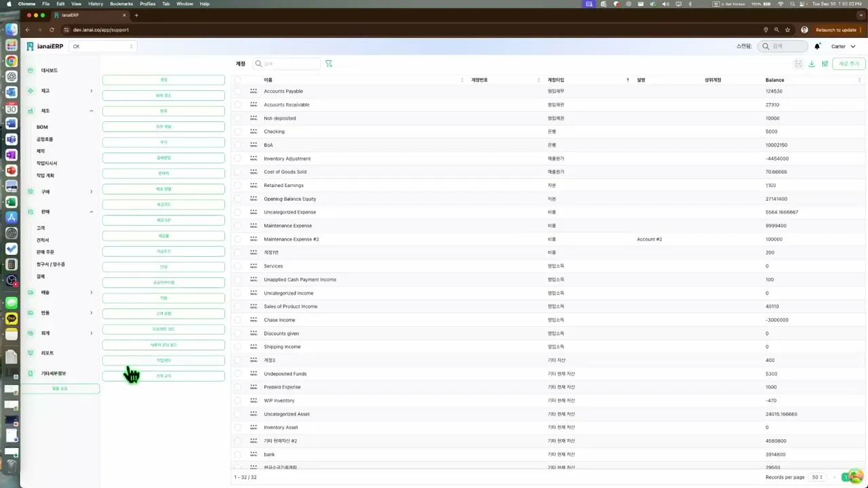Screen dimensions: 868x488
Task: Check the BoA row checkbox
Action: [238, 145]
